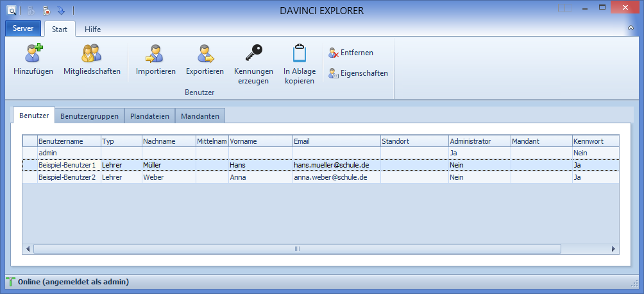Sort table by Nachname column header
Viewport: 644px width, 294px height.
click(x=168, y=141)
